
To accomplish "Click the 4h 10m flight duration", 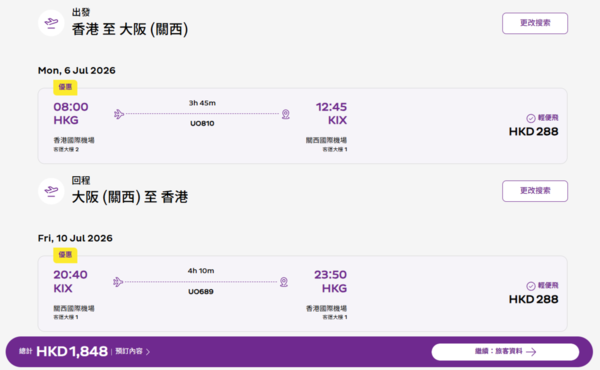I will pyautogui.click(x=201, y=271).
